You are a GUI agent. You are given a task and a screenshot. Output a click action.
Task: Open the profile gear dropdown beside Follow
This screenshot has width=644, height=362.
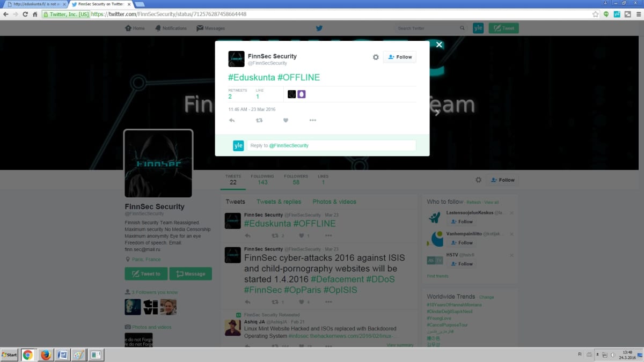pyautogui.click(x=478, y=180)
